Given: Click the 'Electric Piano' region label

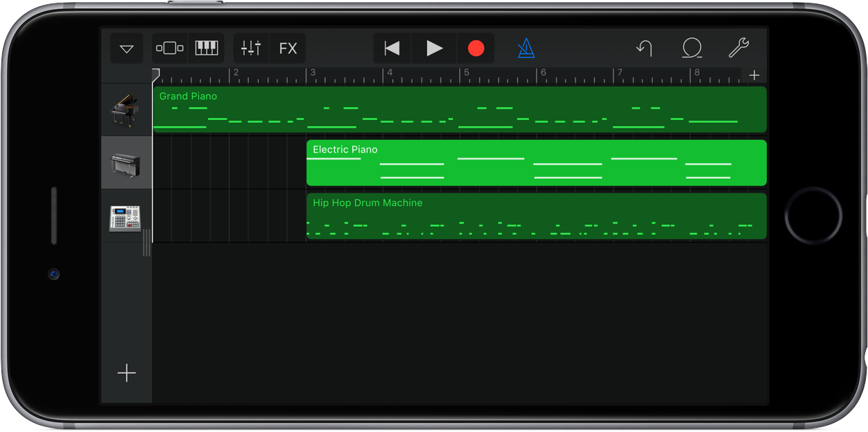Looking at the screenshot, I should (345, 150).
